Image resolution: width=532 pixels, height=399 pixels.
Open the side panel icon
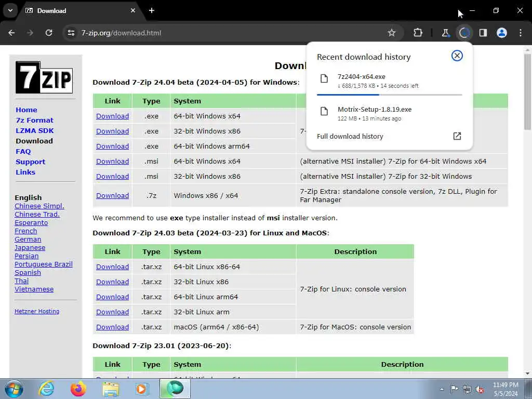pos(483,33)
